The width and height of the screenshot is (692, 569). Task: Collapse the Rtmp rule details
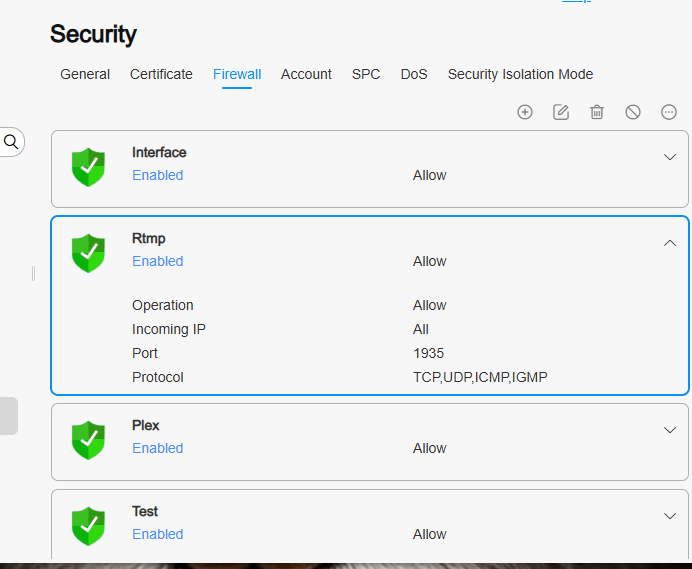670,243
